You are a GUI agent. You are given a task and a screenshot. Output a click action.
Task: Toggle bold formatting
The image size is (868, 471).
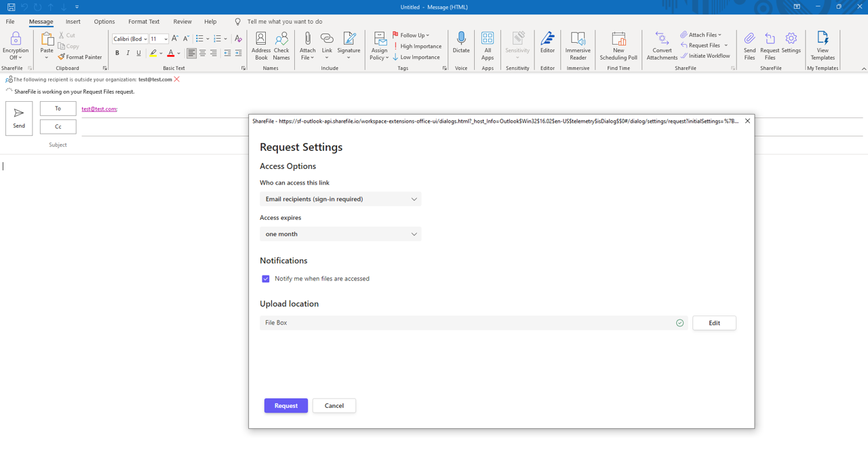(x=117, y=54)
